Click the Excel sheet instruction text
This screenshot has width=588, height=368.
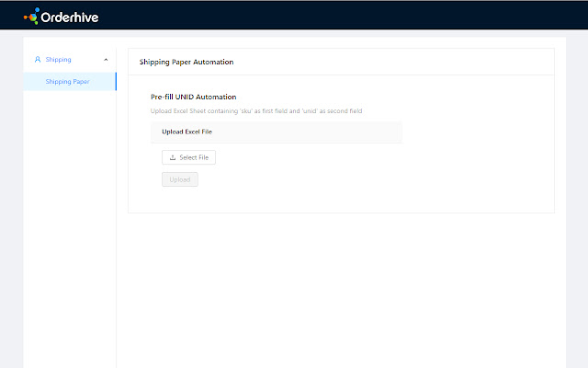pyautogui.click(x=256, y=110)
